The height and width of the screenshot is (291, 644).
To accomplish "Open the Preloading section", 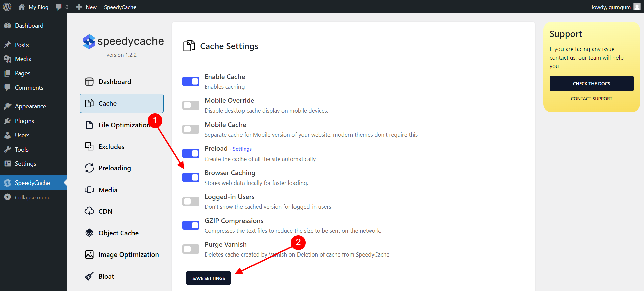I will pyautogui.click(x=122, y=168).
